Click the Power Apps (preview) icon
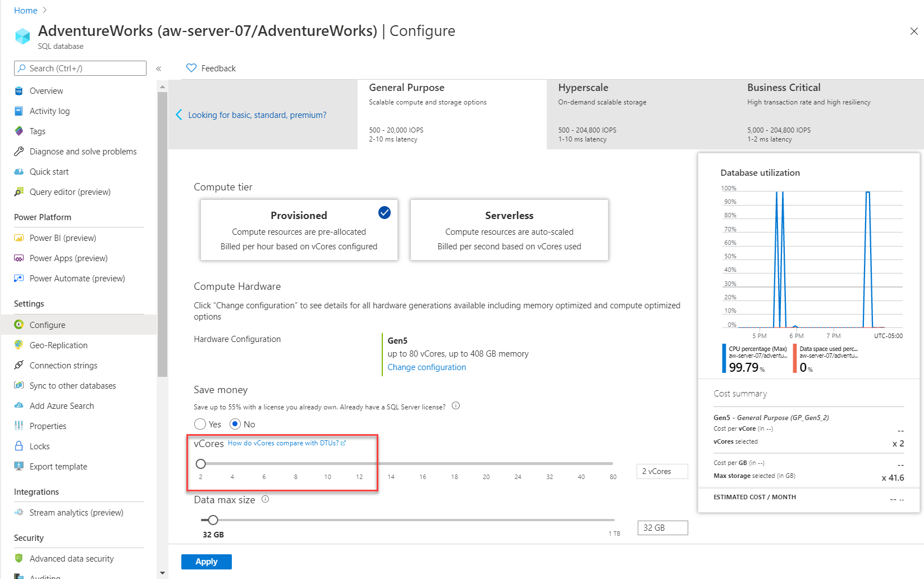The height and width of the screenshot is (579, 924). click(x=19, y=258)
